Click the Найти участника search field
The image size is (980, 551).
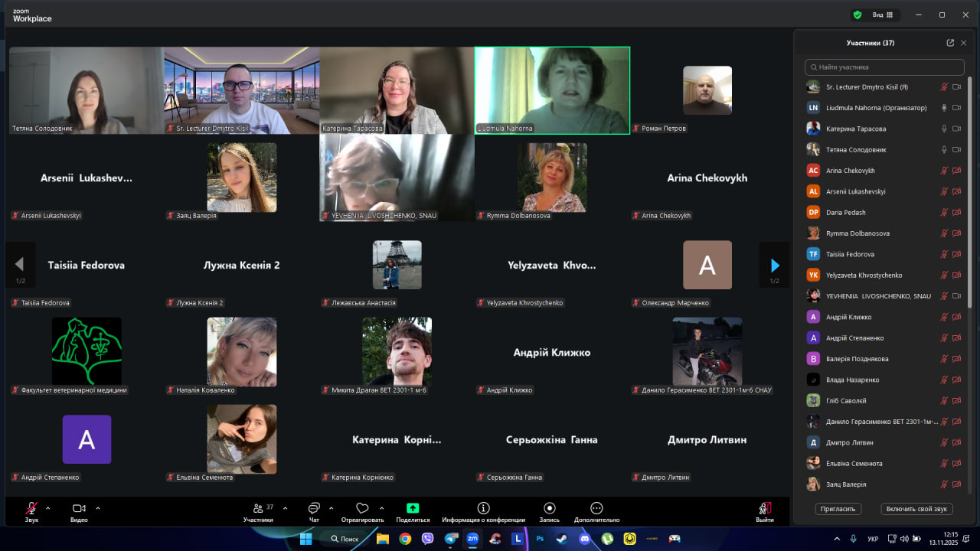coord(884,67)
